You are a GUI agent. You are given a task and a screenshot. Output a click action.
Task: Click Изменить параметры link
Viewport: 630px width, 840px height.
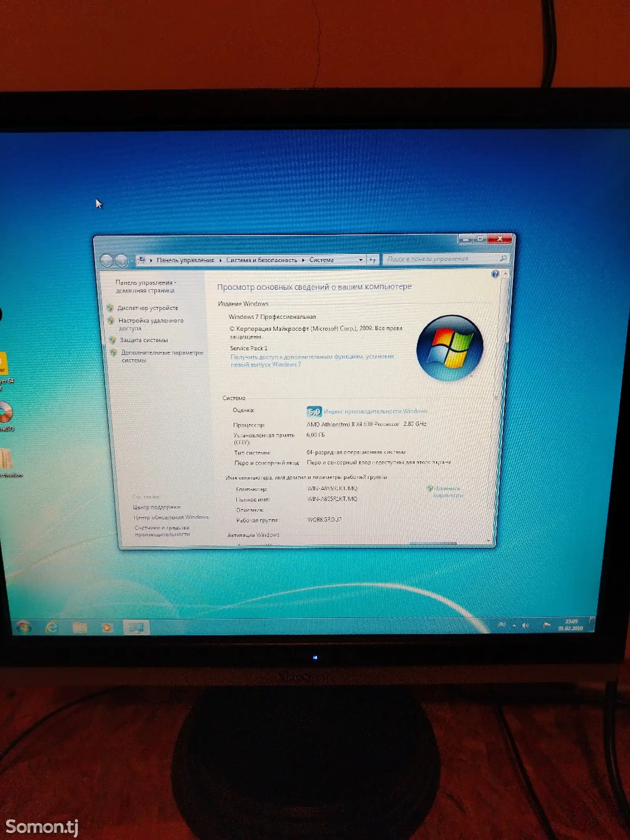445,491
